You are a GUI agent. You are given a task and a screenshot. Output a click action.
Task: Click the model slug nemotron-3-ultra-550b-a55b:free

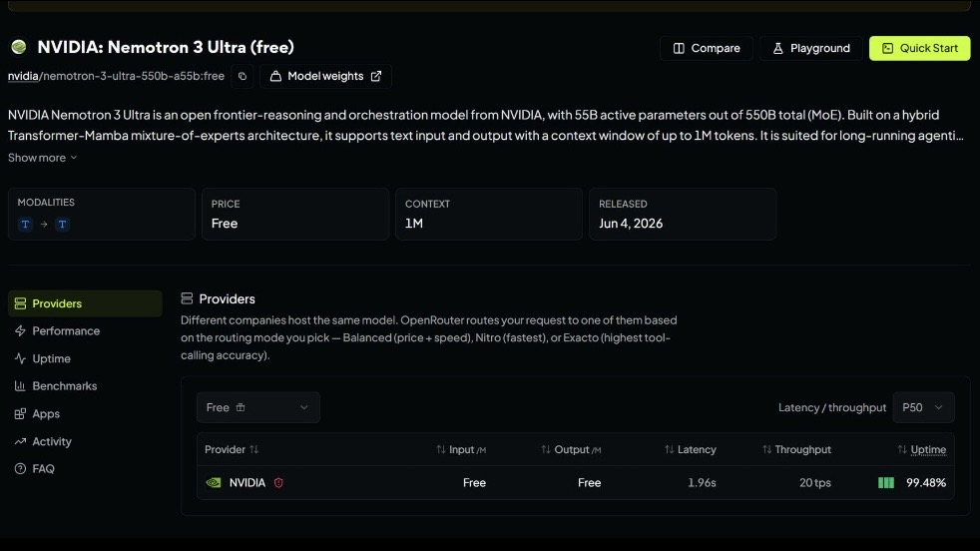[x=134, y=76]
